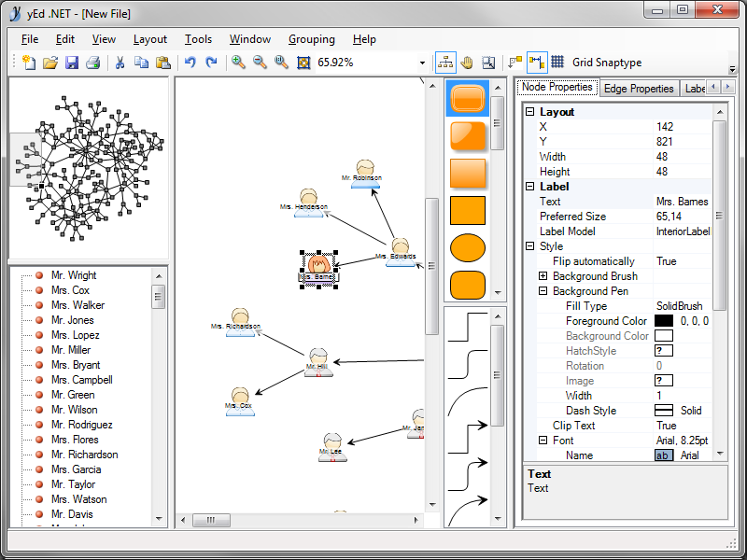Select the Node Properties tab

point(557,87)
